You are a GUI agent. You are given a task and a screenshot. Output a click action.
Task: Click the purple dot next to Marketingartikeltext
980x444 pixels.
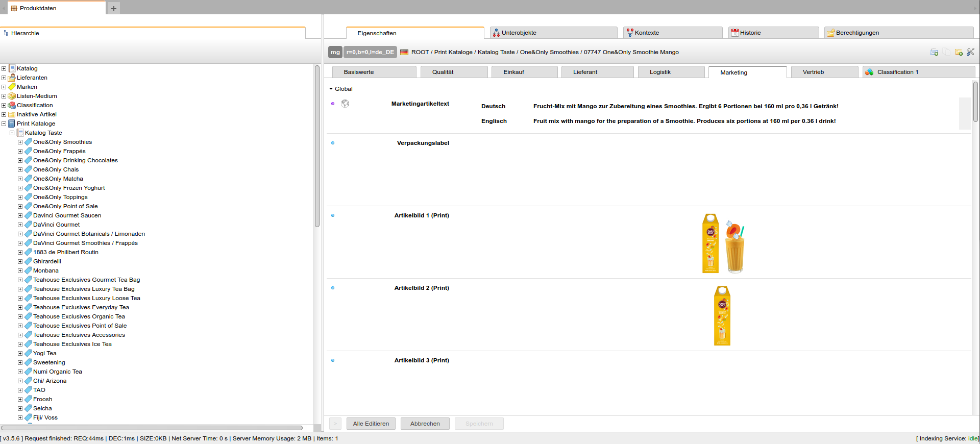click(333, 104)
